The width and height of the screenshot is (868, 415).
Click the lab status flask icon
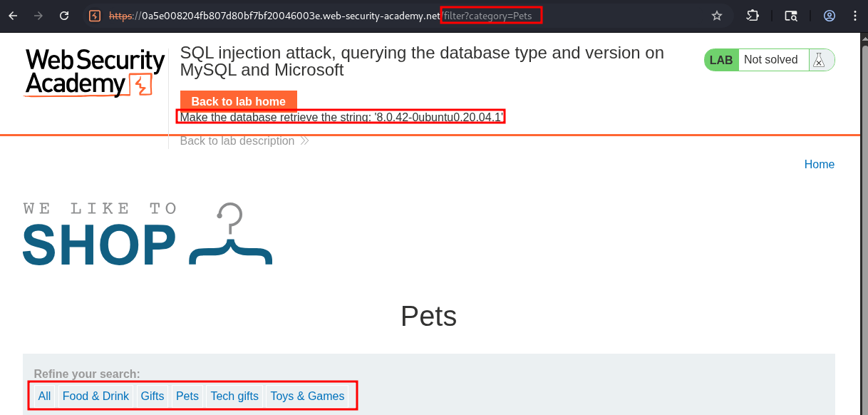click(819, 61)
